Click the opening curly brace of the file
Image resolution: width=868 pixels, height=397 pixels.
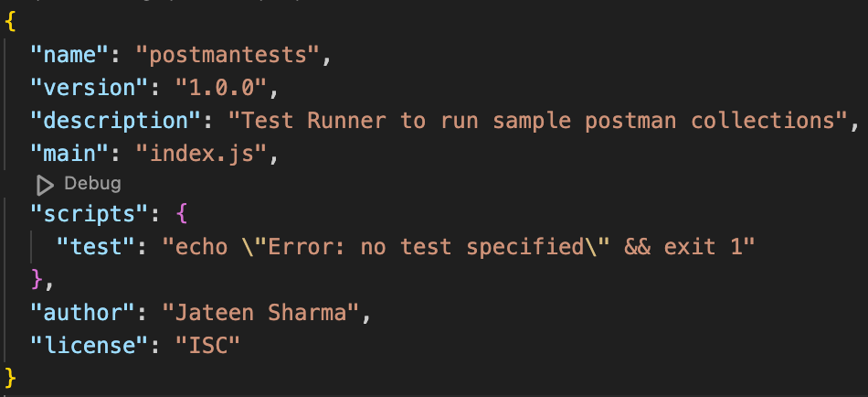10,22
